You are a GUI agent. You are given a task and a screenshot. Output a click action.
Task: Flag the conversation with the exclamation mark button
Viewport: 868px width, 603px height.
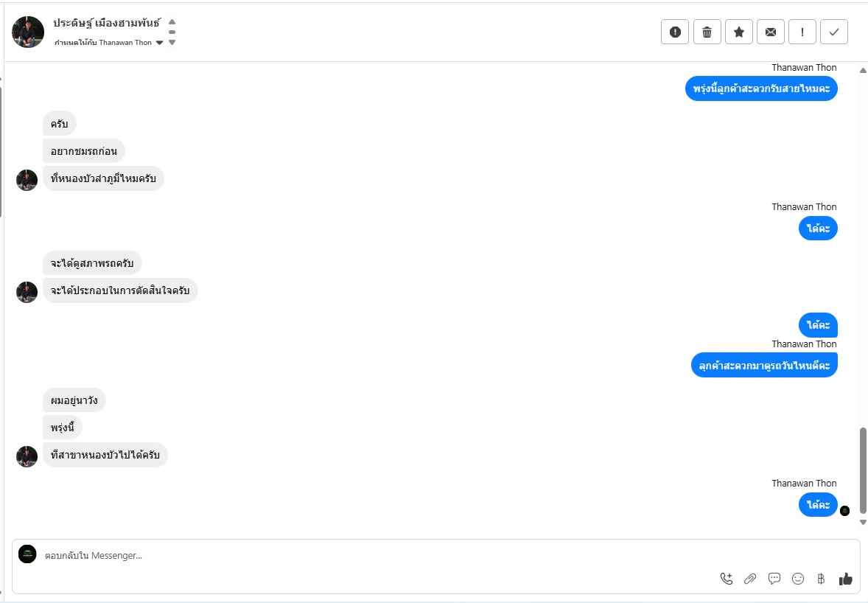point(802,32)
